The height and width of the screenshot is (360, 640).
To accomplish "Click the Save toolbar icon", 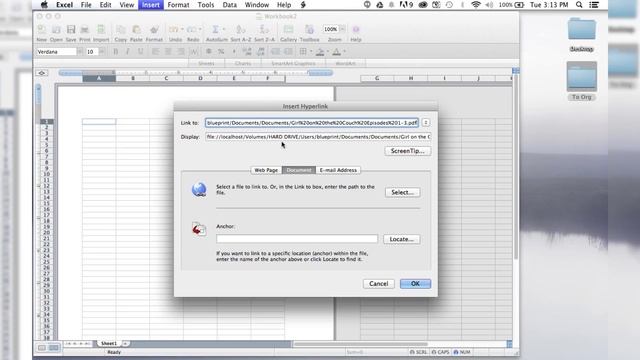I will click(71, 30).
